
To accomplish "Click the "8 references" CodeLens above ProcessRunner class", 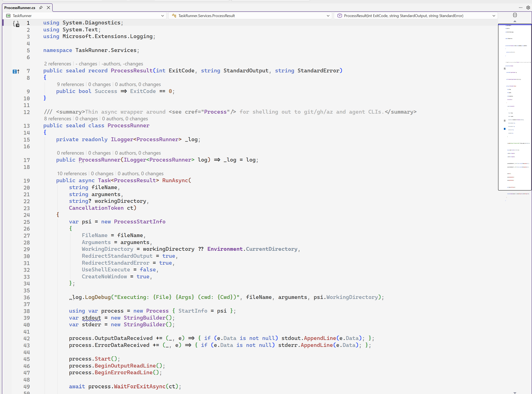I will click(57, 119).
